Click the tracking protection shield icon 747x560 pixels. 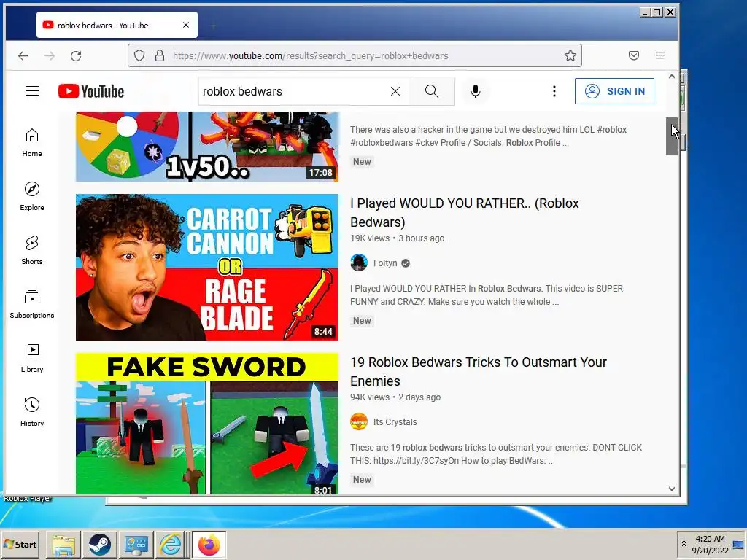tap(139, 55)
